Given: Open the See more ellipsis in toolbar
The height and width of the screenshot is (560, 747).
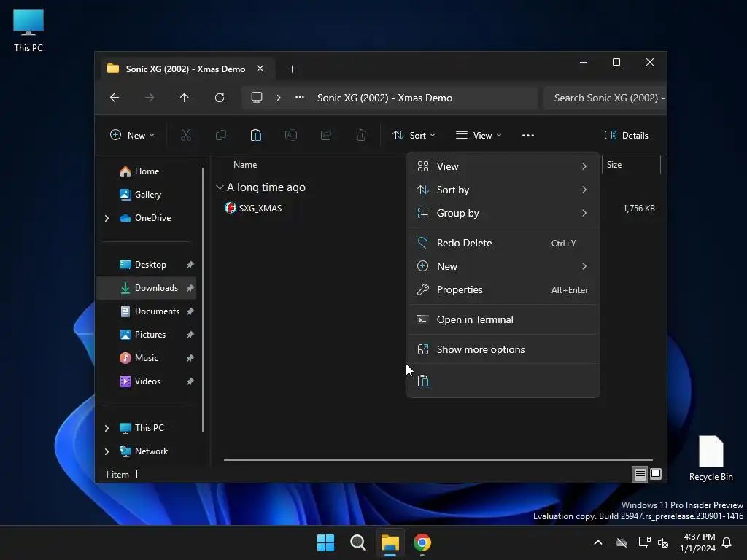Looking at the screenshot, I should [528, 135].
